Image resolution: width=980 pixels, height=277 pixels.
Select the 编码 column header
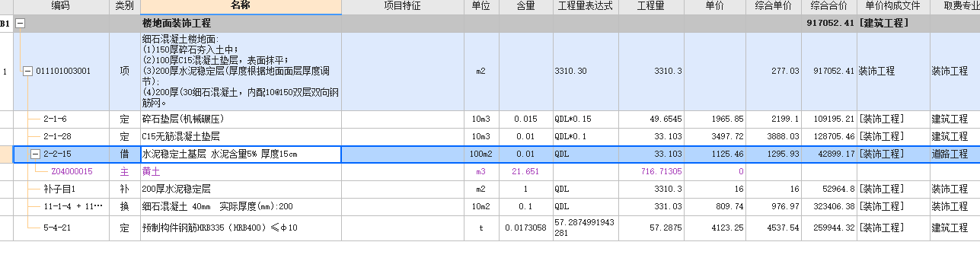(x=61, y=6)
